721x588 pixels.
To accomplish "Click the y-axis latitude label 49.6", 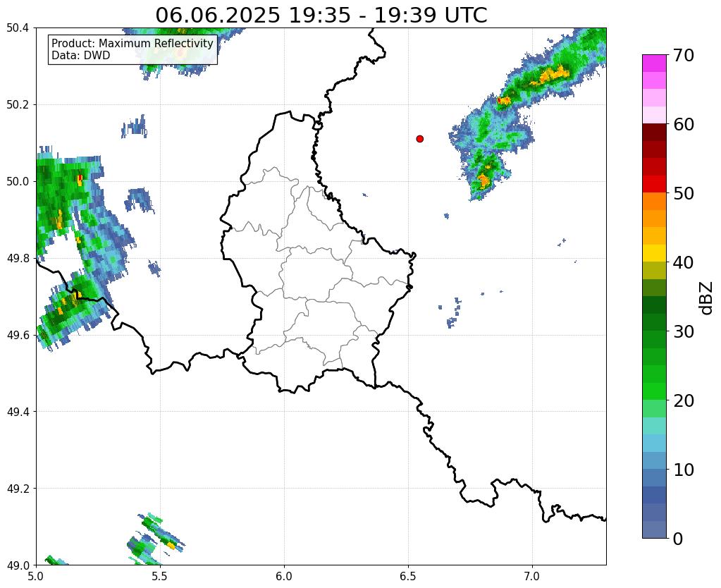I will 18,335.
